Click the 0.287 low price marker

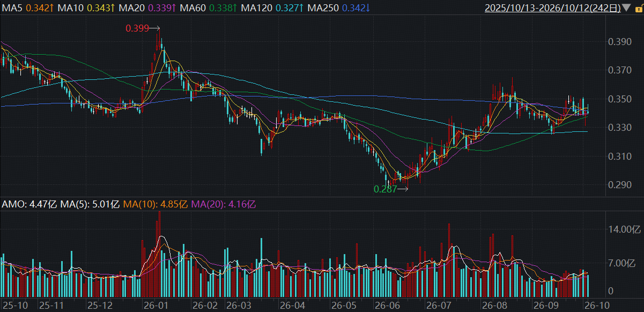385,189
